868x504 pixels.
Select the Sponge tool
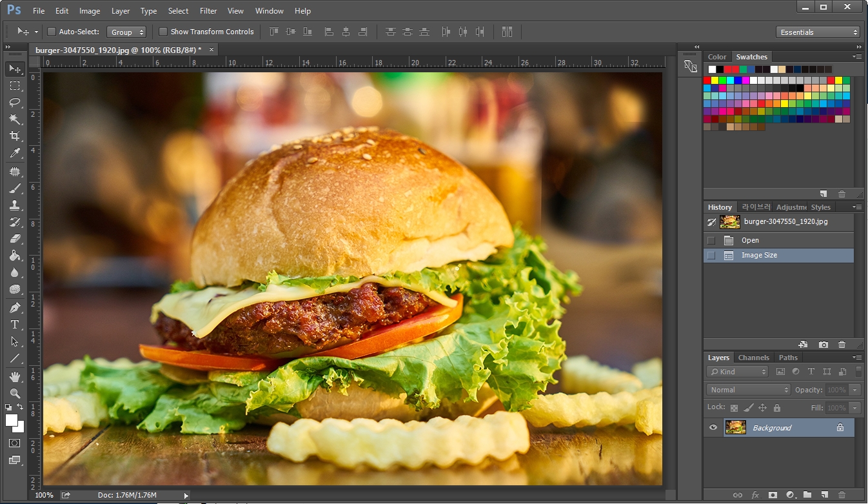click(x=15, y=289)
